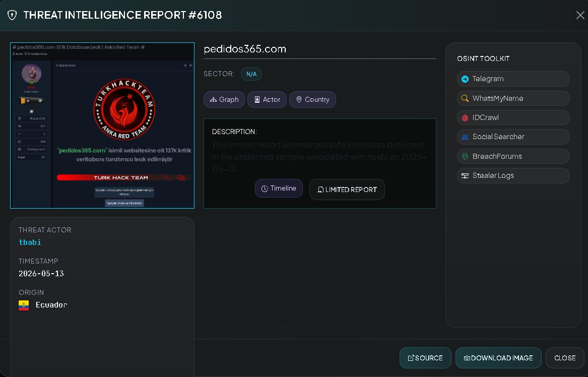Click the ORIGIN label
Image resolution: width=588 pixels, height=377 pixels.
coord(31,292)
